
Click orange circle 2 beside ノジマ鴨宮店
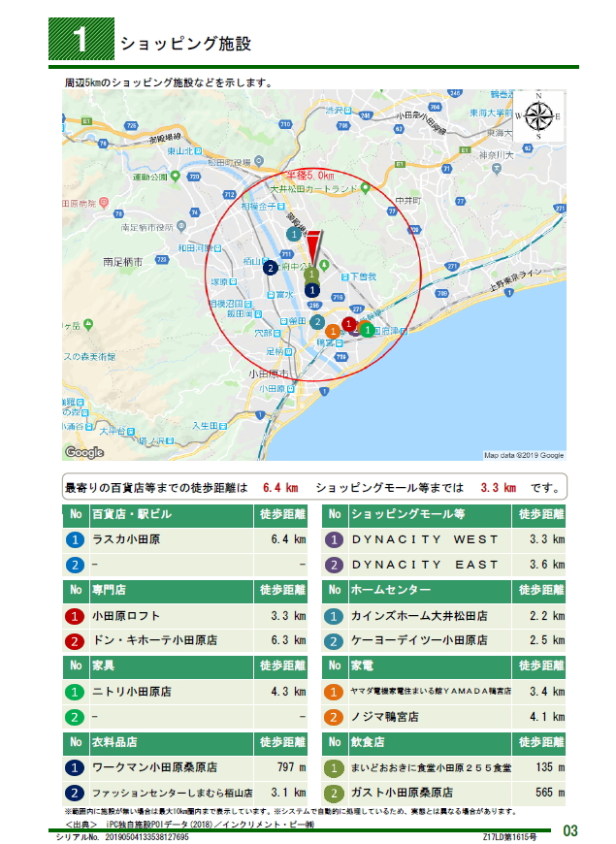click(x=334, y=717)
